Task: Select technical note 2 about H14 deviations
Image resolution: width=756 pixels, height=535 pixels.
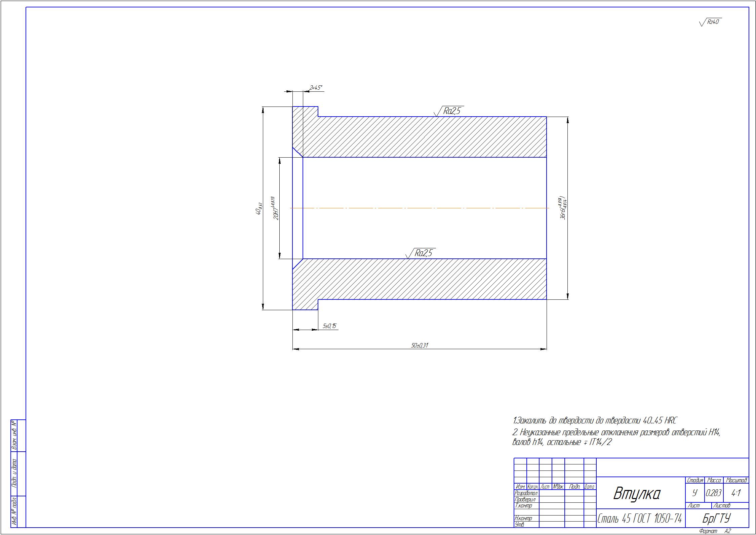Action: (616, 438)
